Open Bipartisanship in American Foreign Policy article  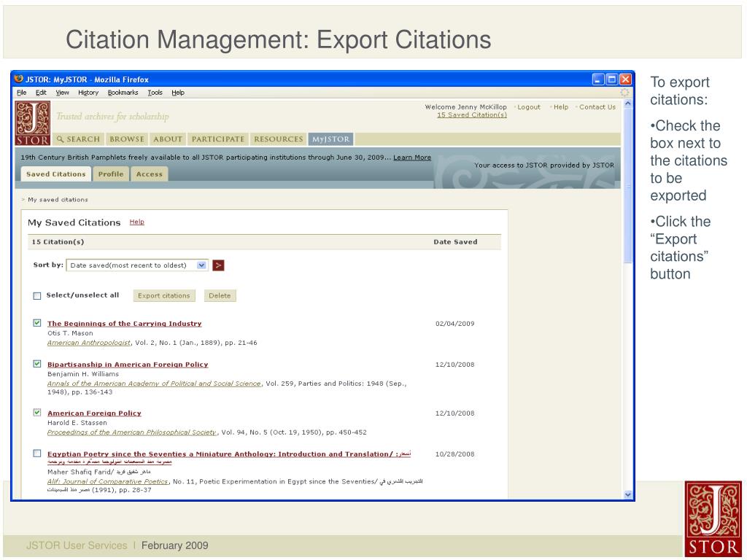[x=128, y=365]
